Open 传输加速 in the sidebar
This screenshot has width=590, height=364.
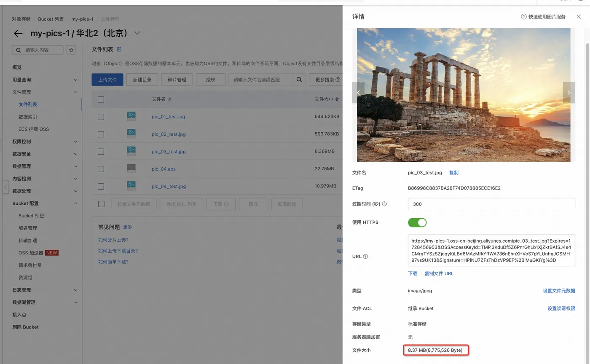click(x=28, y=241)
